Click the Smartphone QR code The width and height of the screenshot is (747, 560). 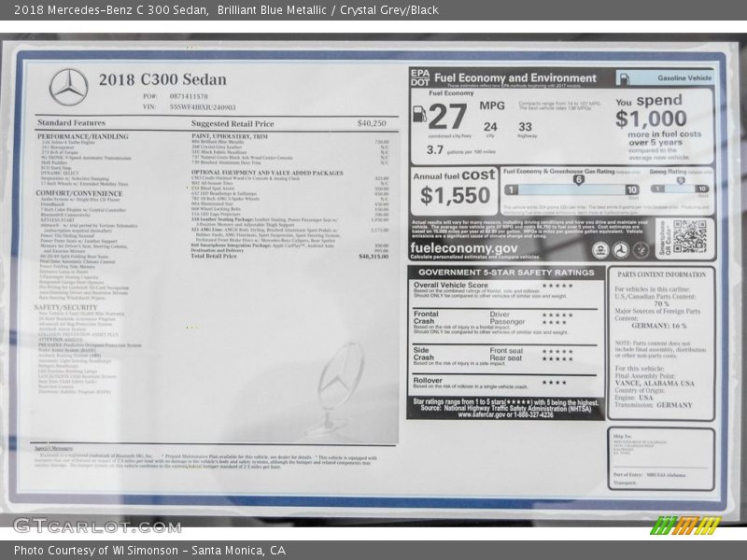coord(689,237)
